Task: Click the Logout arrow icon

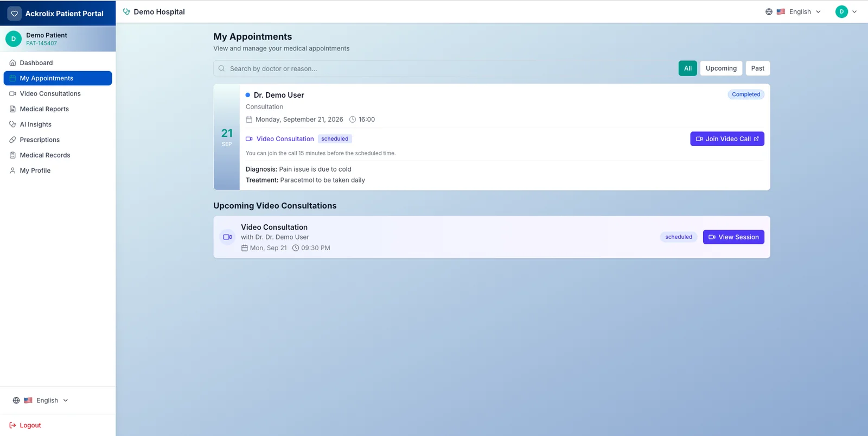Action: click(x=12, y=425)
